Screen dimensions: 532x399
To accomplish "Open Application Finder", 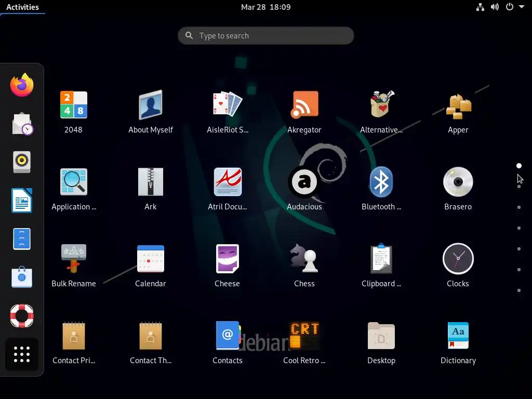I will tap(74, 182).
